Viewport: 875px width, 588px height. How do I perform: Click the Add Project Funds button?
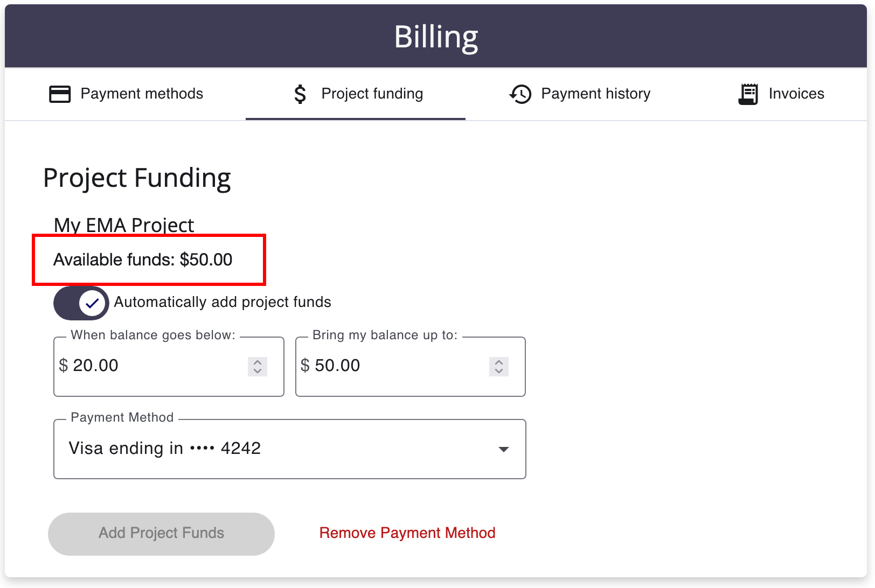tap(161, 534)
